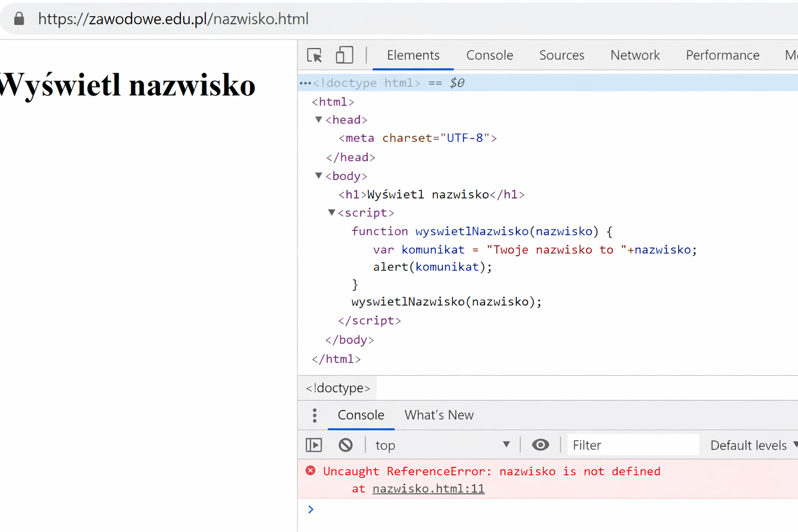Click the blue console prompt chevron
Image resolution: width=798 pixels, height=532 pixels.
(311, 510)
